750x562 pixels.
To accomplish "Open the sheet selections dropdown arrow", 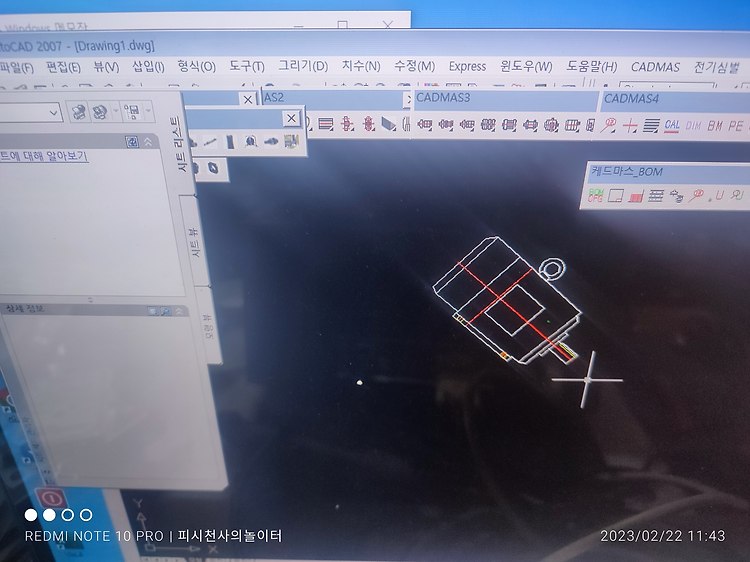I will click(148, 112).
